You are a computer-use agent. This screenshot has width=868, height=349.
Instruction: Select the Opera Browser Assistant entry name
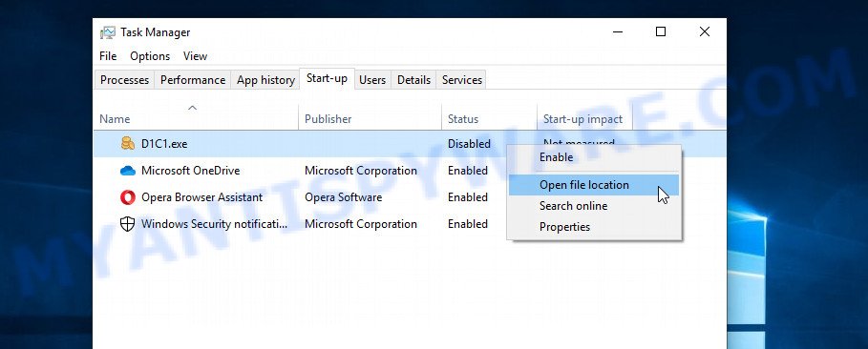pyautogui.click(x=202, y=197)
